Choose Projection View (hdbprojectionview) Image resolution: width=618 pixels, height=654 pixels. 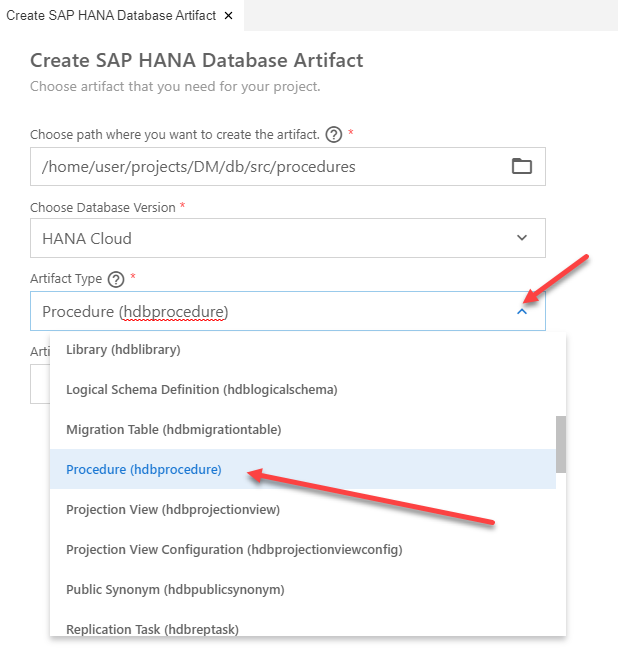pos(303,509)
